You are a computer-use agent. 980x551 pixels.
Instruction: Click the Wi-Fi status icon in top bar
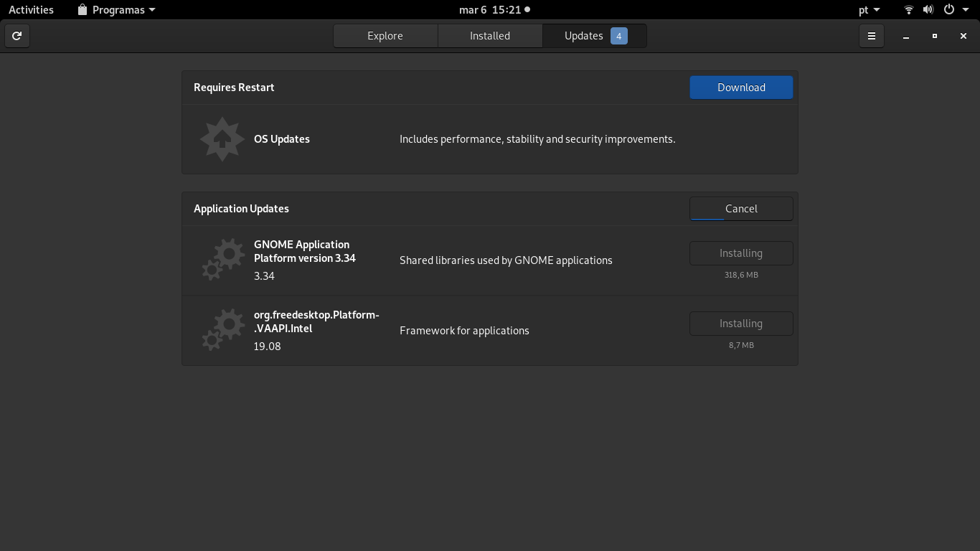tap(909, 10)
